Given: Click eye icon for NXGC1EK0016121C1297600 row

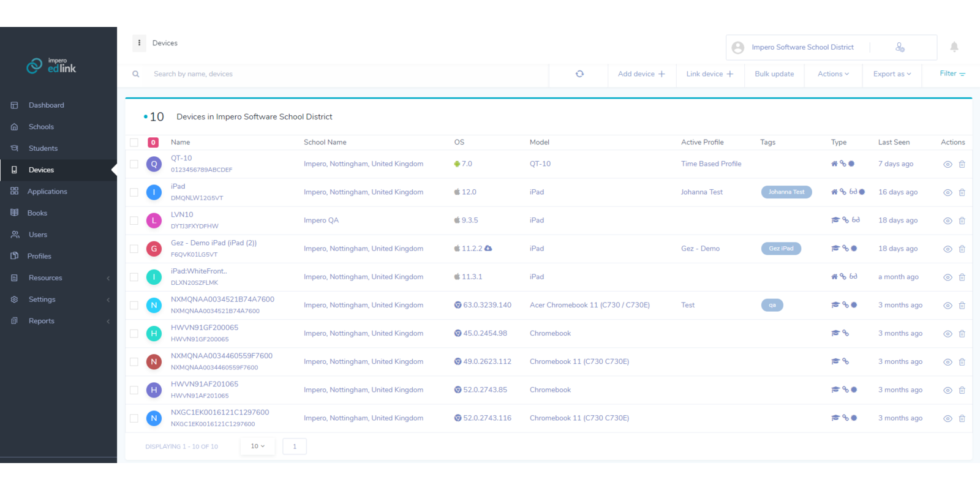Looking at the screenshot, I should (x=948, y=418).
